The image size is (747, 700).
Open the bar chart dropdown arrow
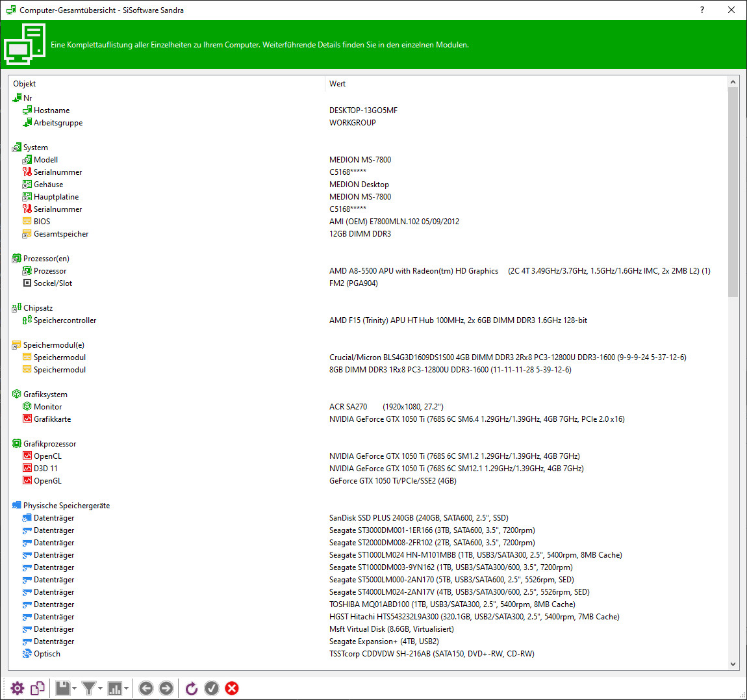click(x=126, y=688)
